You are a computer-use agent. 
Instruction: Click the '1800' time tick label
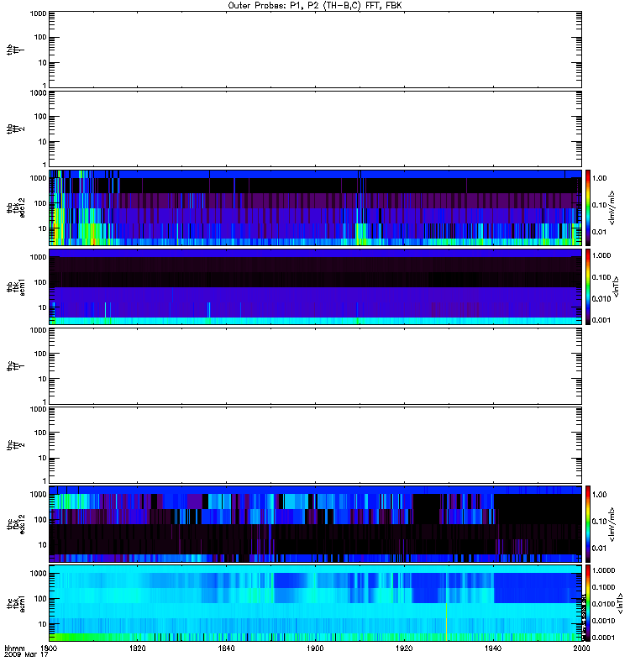click(49, 648)
